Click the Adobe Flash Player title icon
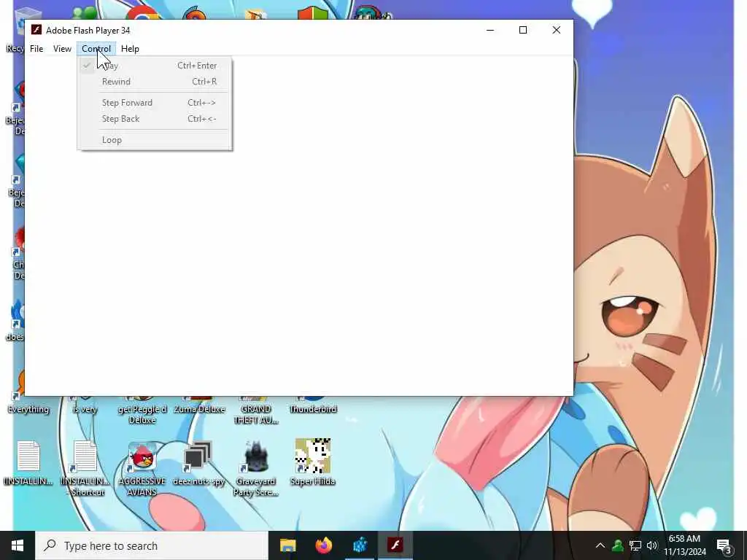 (x=36, y=30)
